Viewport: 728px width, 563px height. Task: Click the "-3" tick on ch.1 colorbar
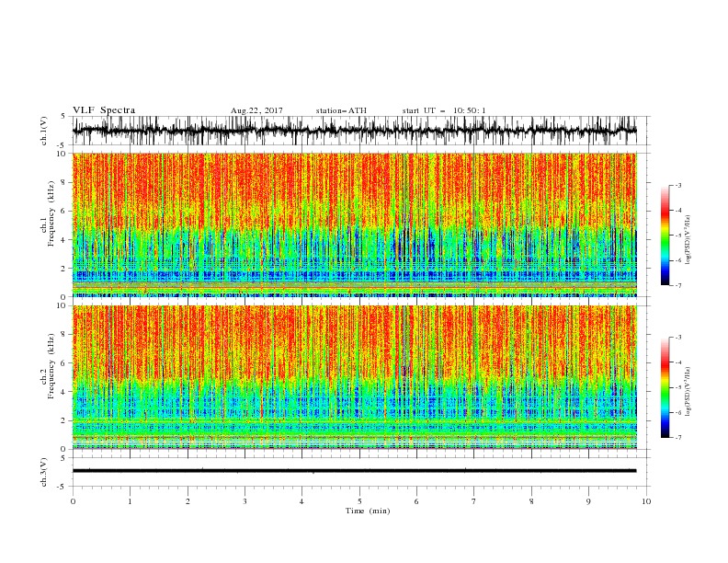(x=678, y=185)
